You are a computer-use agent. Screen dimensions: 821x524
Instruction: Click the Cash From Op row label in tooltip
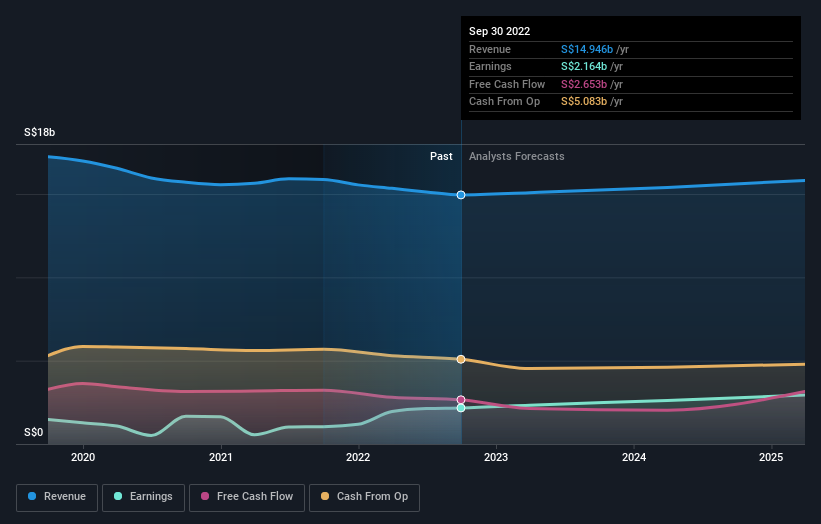[x=504, y=102]
